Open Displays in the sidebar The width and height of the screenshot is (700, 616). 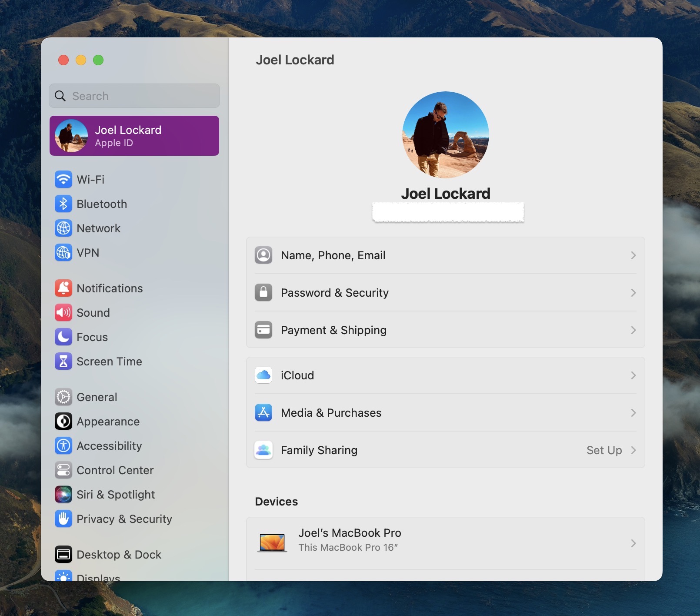tap(98, 577)
